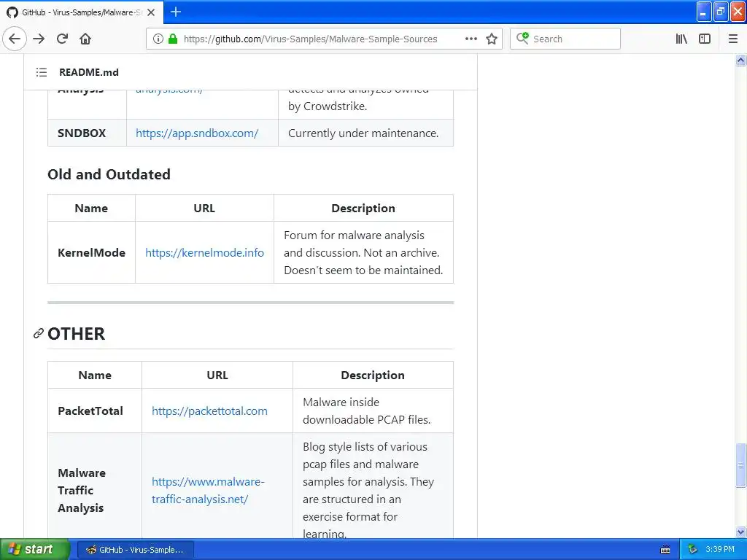Select the KernelMode name cell

(91, 252)
